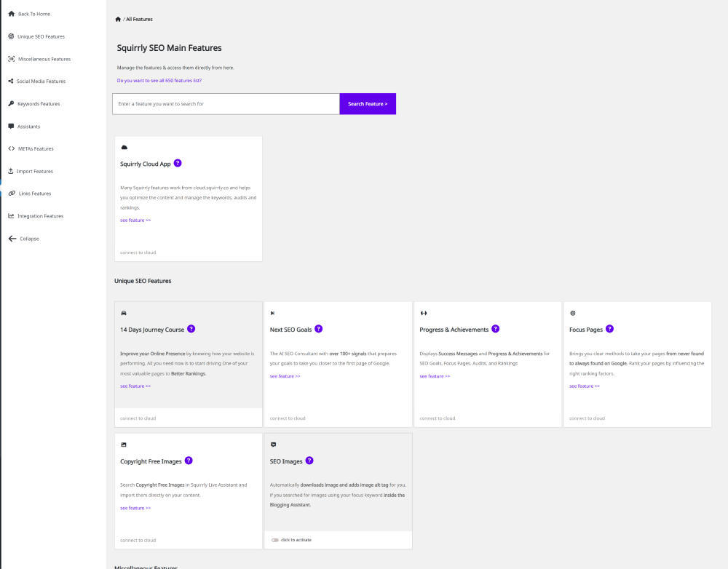Click connect to cloud on Squirrly Cloud App card

(138, 252)
